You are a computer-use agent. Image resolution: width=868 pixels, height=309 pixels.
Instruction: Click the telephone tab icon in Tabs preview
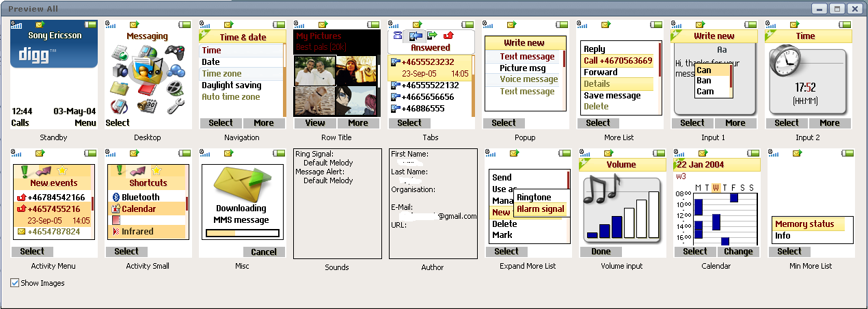397,36
